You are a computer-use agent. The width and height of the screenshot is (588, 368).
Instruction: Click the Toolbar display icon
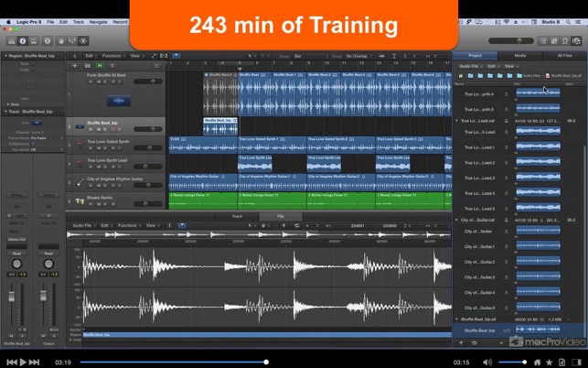[x=34, y=41]
